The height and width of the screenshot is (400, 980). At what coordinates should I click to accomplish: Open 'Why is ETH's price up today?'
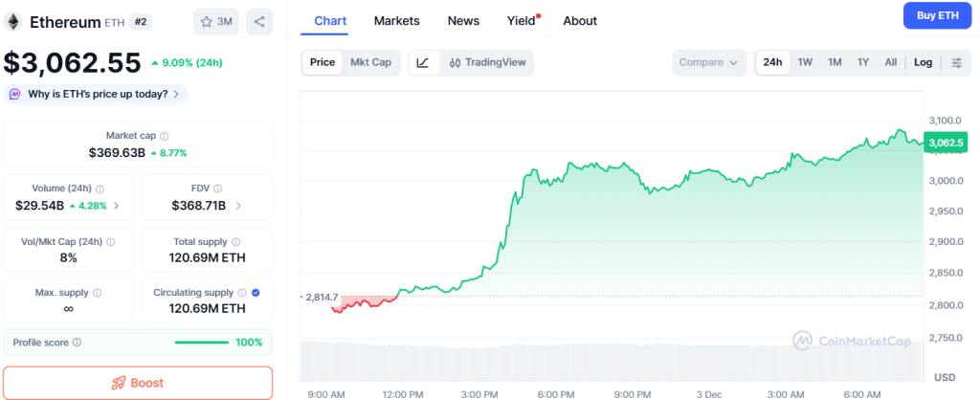click(x=96, y=94)
